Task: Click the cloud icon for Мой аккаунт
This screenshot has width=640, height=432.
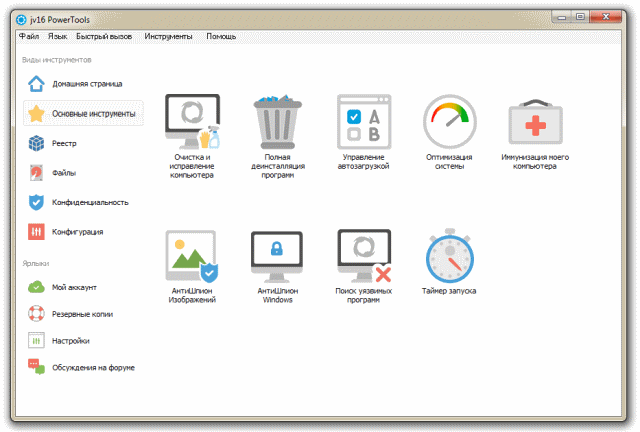Action: (36, 287)
